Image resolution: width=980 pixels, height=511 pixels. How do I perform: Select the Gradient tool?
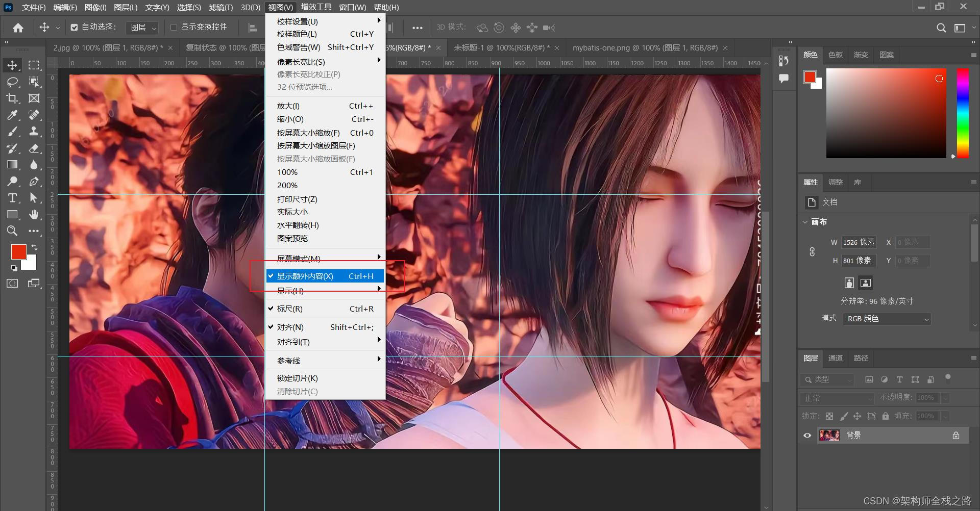click(x=12, y=165)
